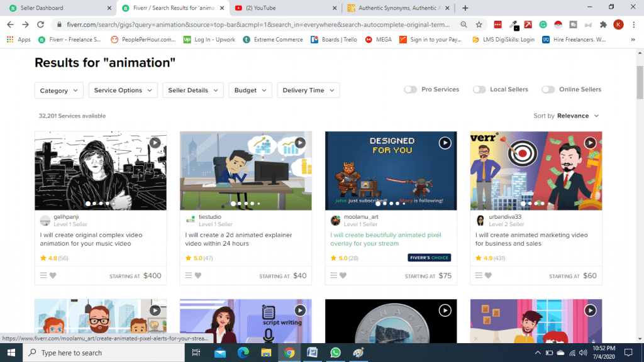Click the page vertical scrollbar thumb

tap(640, 82)
